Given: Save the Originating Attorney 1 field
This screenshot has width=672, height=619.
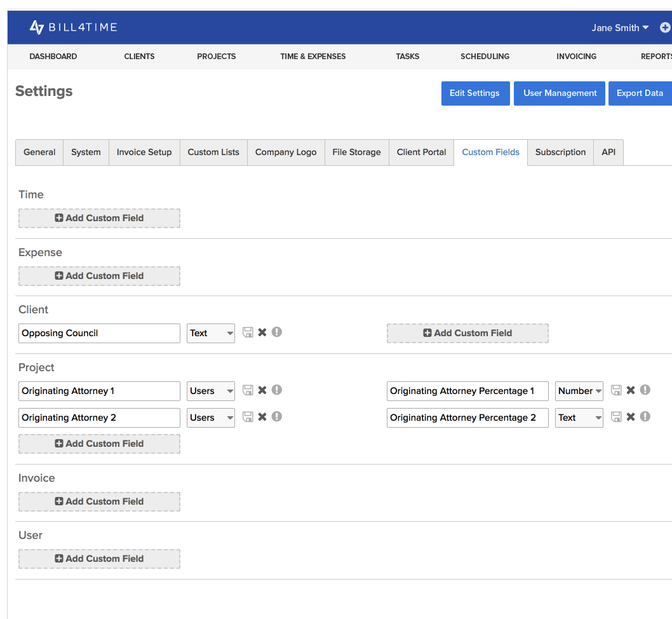Looking at the screenshot, I should (x=248, y=390).
